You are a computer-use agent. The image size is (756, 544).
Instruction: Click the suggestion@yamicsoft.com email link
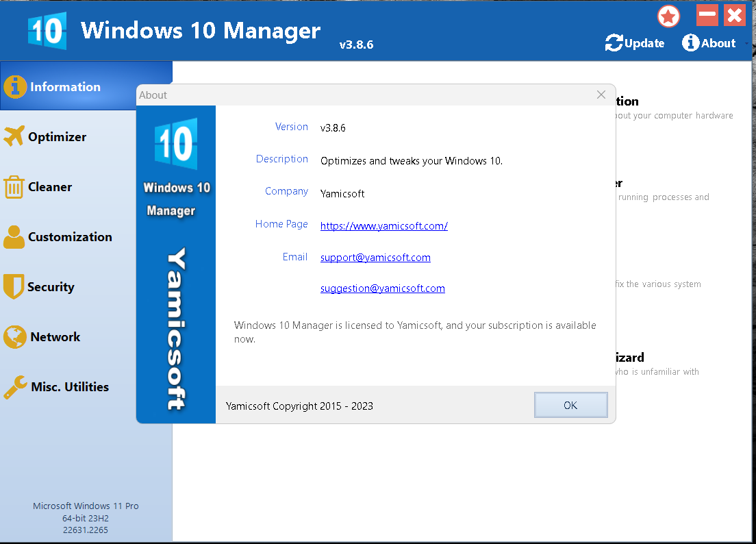coord(383,288)
